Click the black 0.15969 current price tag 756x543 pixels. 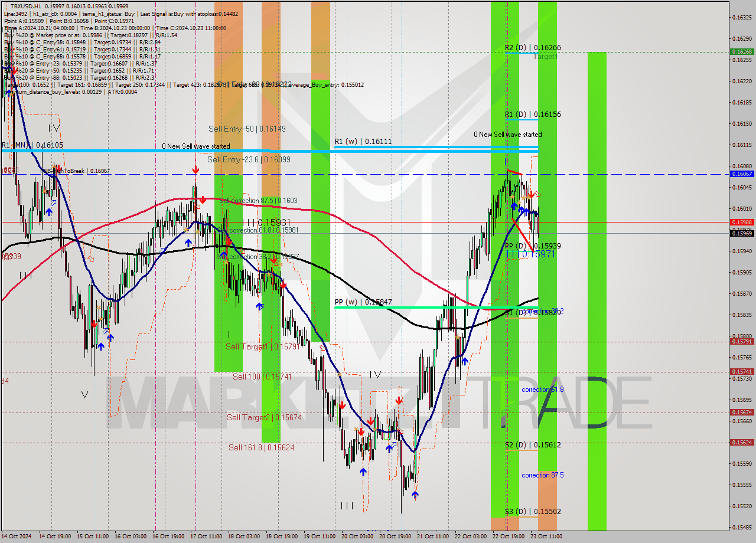(x=742, y=234)
